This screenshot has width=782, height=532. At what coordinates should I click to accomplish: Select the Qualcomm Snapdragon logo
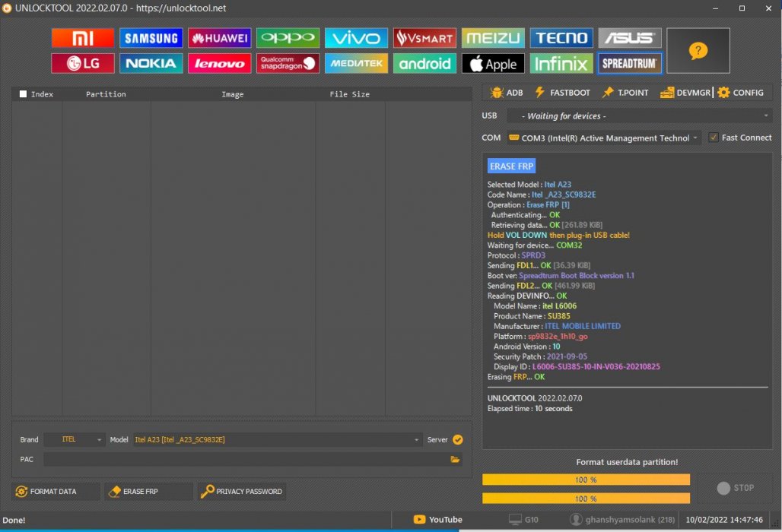(288, 63)
